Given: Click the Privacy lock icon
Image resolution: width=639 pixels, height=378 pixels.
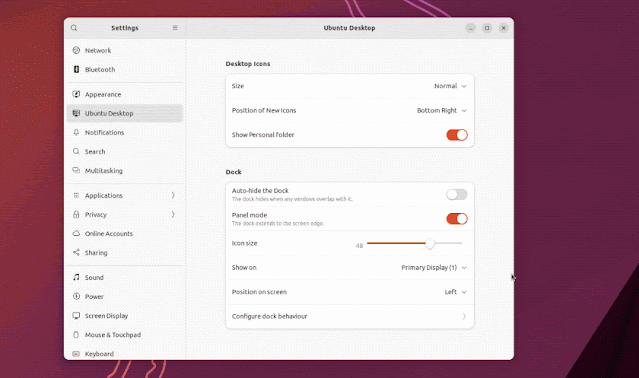Looking at the screenshot, I should tap(76, 214).
